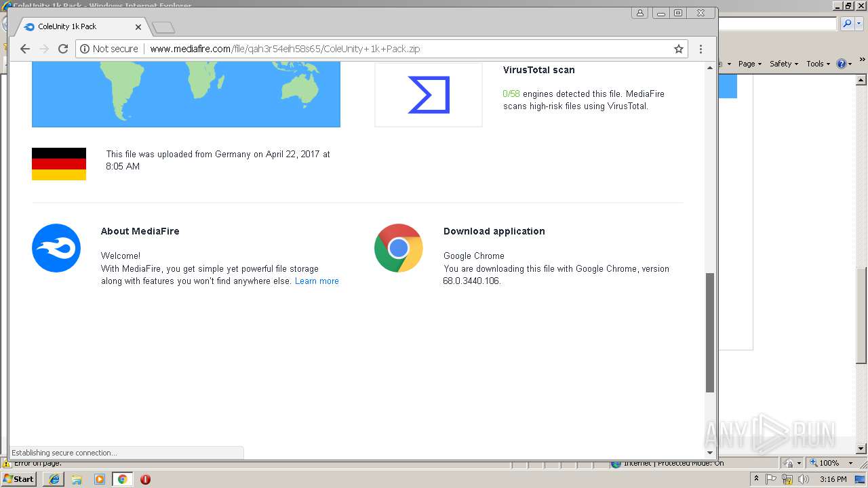Click Chrome page scroll-up arrow

(x=710, y=67)
